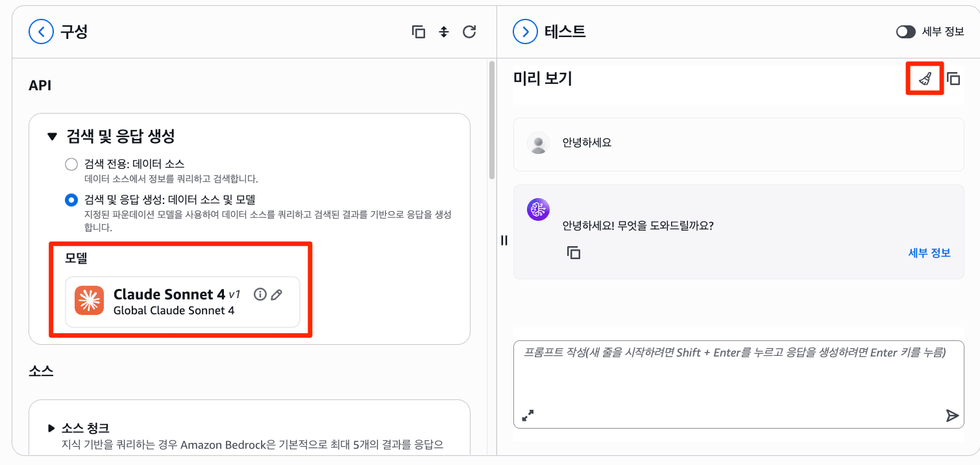Click the copy icon next to 미리 보기
Image resolution: width=980 pixels, height=465 pixels.
(x=953, y=79)
